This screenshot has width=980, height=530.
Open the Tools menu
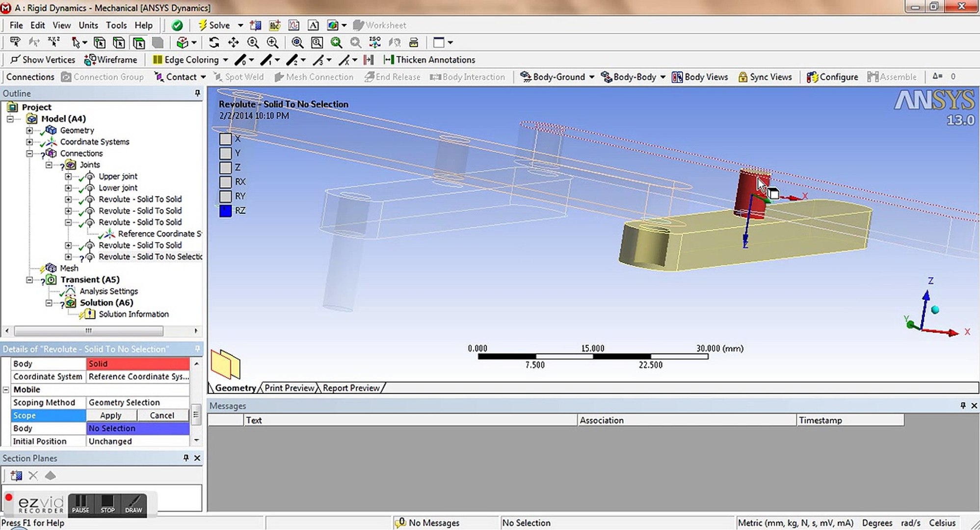point(116,25)
